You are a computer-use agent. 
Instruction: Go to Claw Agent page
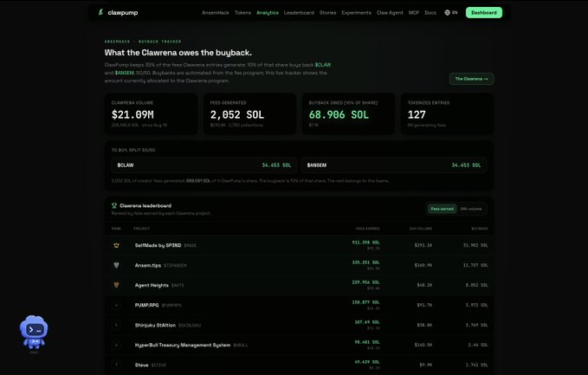[x=390, y=12]
